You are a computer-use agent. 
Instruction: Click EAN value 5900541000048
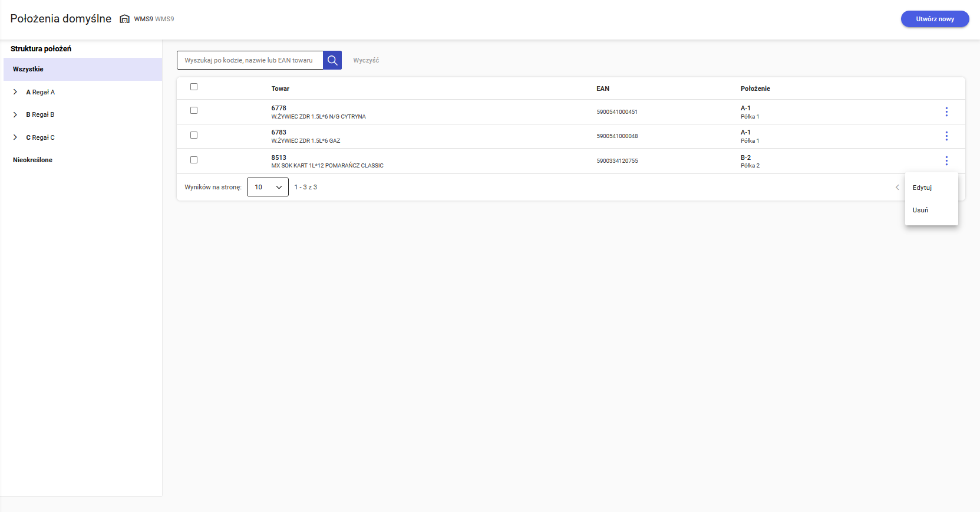click(x=617, y=136)
